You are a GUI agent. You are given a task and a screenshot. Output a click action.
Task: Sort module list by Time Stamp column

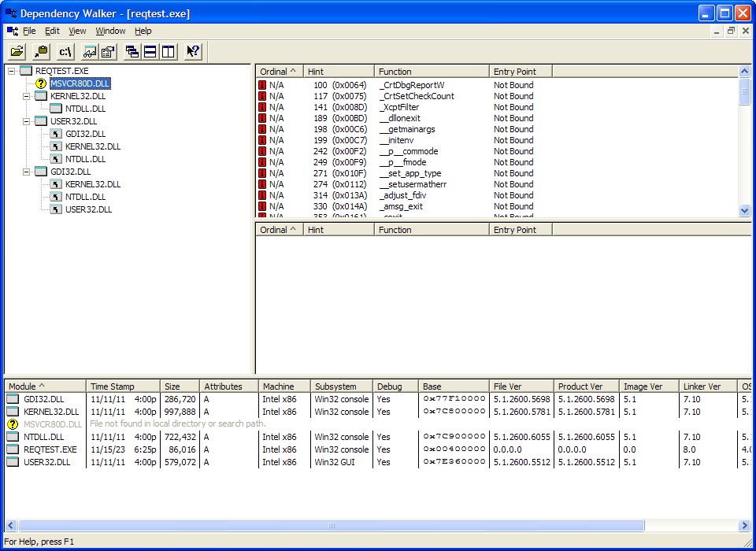click(x=123, y=386)
